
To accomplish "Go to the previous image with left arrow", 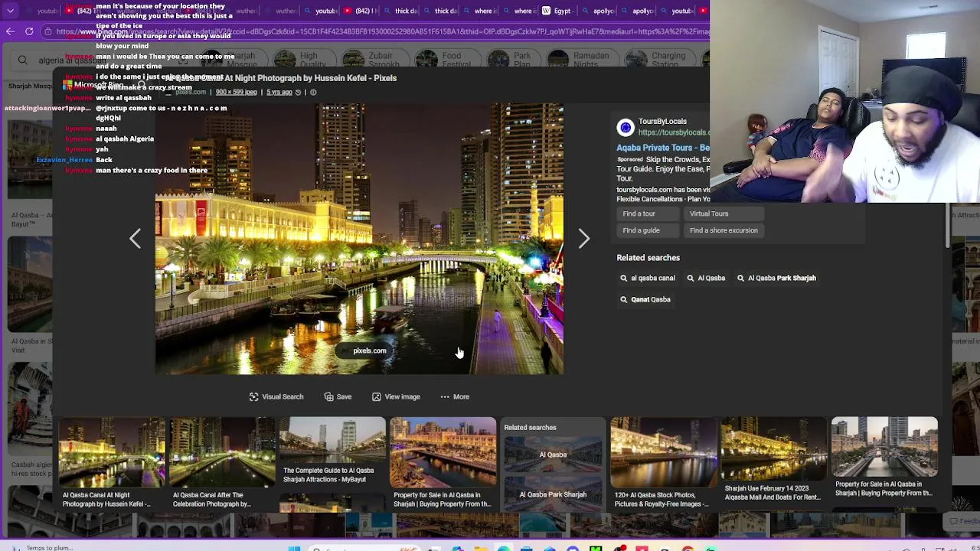I will coord(135,239).
